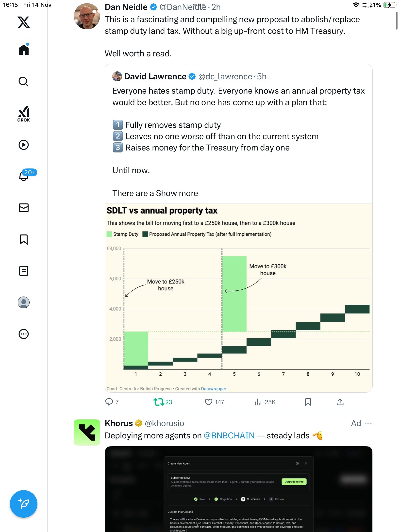The image size is (399, 532).
Task: Toggle repost showing 23
Action: click(x=158, y=402)
